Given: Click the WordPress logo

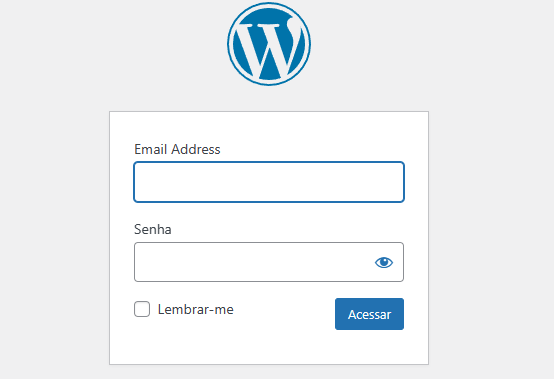Looking at the screenshot, I should [269, 44].
